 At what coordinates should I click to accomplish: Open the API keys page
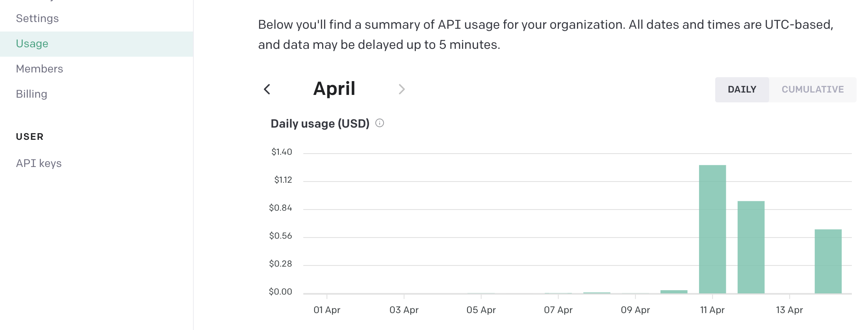click(x=39, y=163)
